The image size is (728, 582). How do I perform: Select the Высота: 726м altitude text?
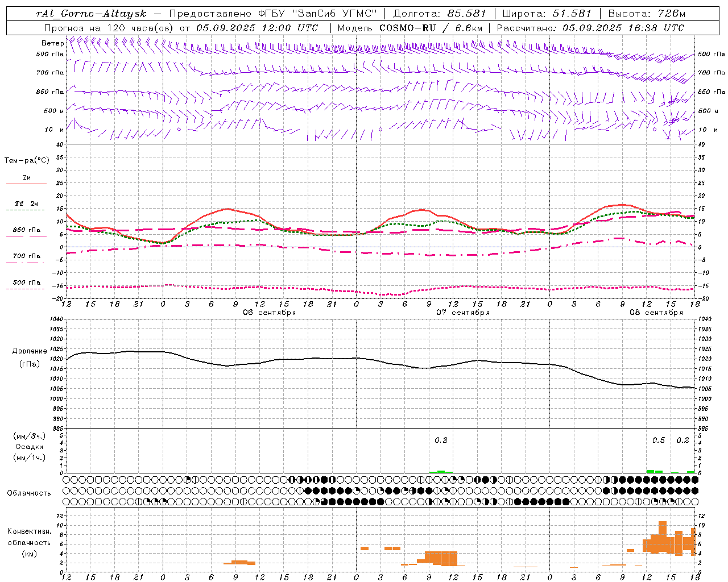click(647, 14)
